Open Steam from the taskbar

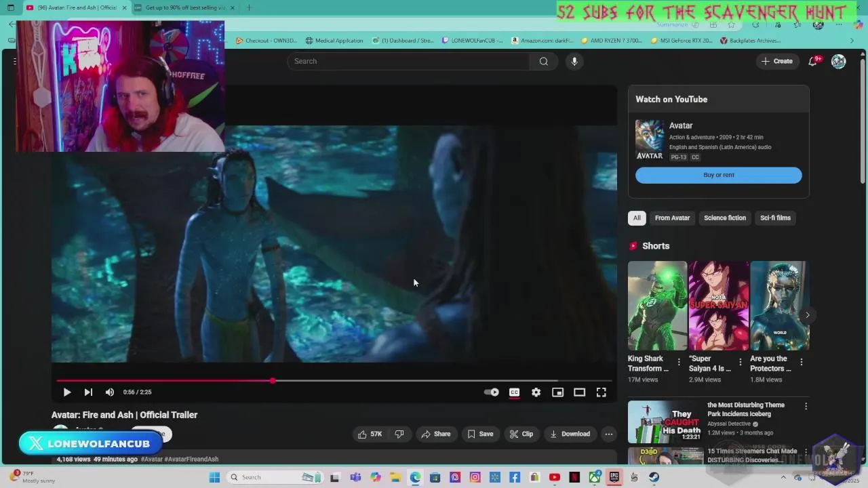(x=654, y=477)
